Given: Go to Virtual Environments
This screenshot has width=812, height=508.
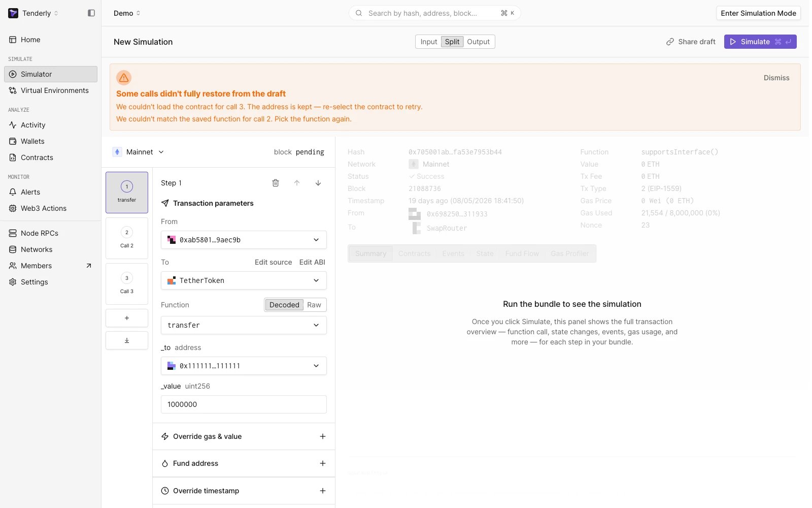Looking at the screenshot, I should [x=51, y=90].
